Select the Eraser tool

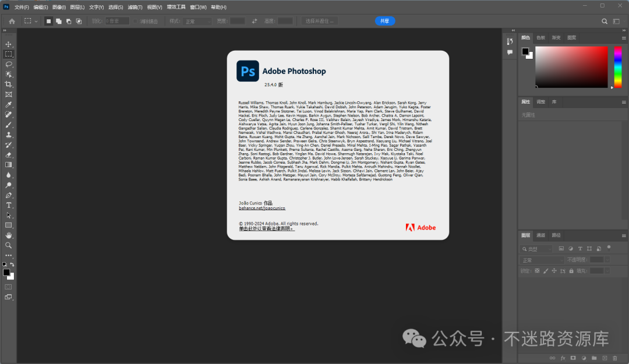point(8,155)
